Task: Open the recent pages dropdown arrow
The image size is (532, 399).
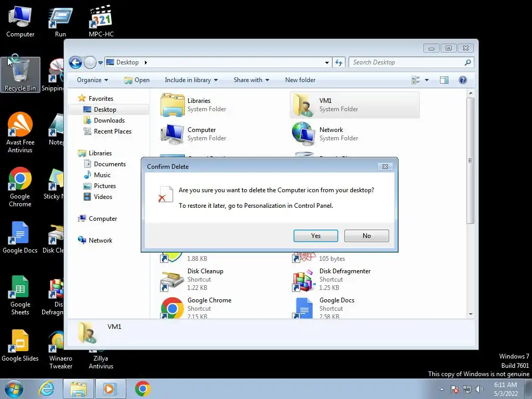Action: 100,63
